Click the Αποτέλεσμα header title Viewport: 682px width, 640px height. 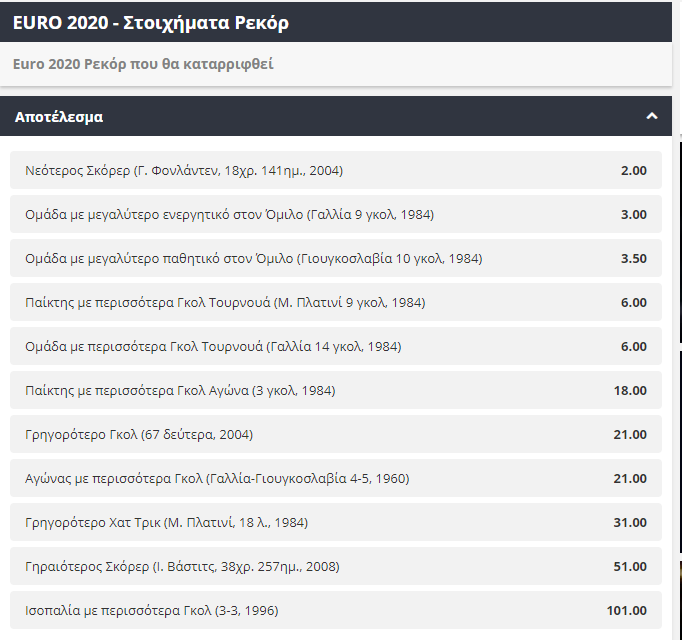[59, 117]
